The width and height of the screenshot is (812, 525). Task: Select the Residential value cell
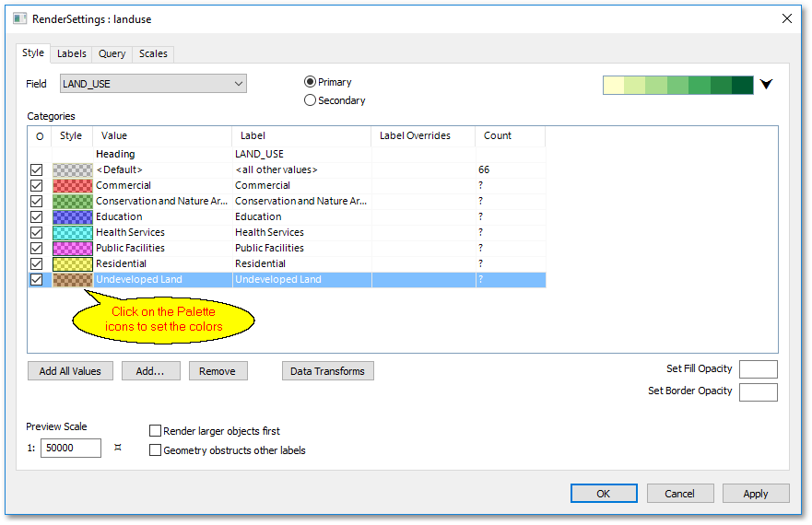click(162, 263)
